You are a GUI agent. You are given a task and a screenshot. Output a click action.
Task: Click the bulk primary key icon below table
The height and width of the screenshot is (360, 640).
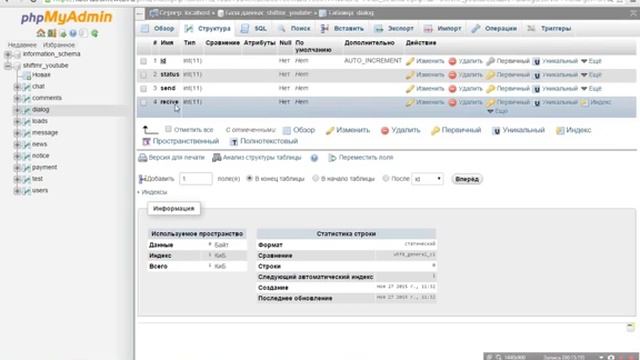(x=435, y=131)
